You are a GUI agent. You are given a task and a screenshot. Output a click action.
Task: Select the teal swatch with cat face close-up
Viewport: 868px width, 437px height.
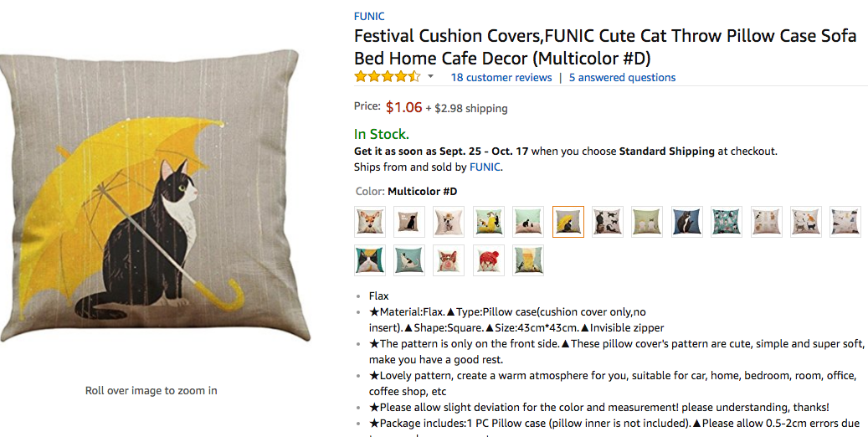[370, 260]
